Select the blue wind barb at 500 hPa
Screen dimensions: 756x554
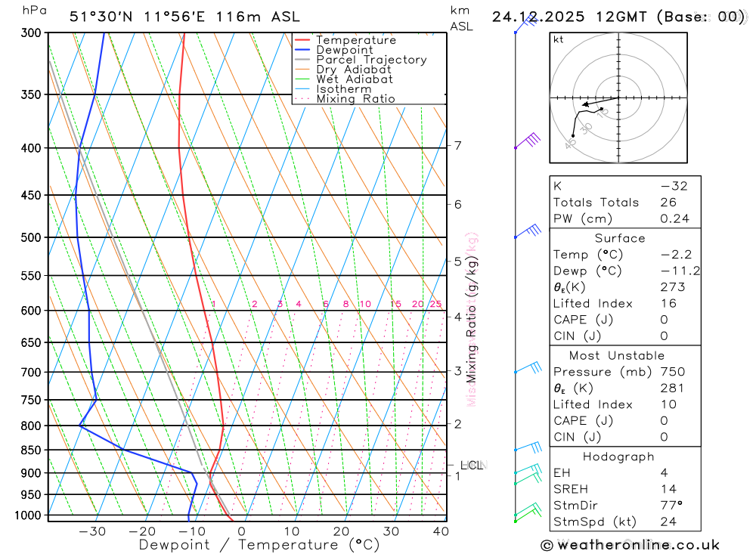(528, 231)
